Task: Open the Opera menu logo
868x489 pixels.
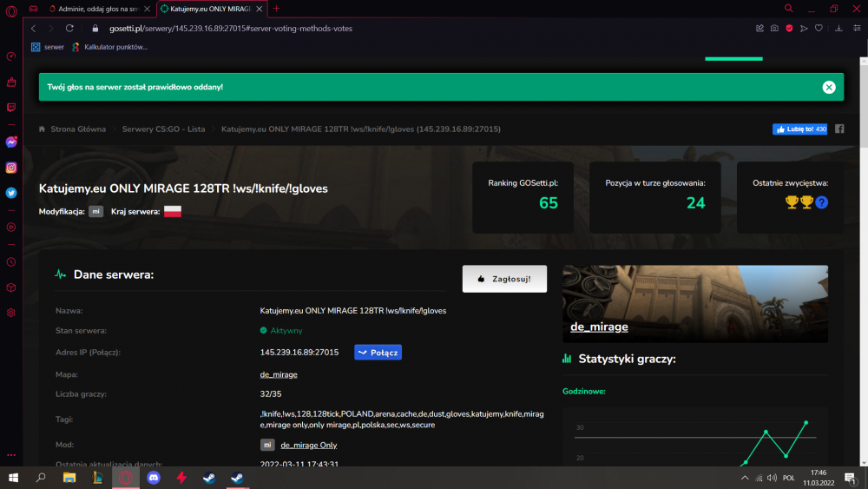Action: click(11, 11)
